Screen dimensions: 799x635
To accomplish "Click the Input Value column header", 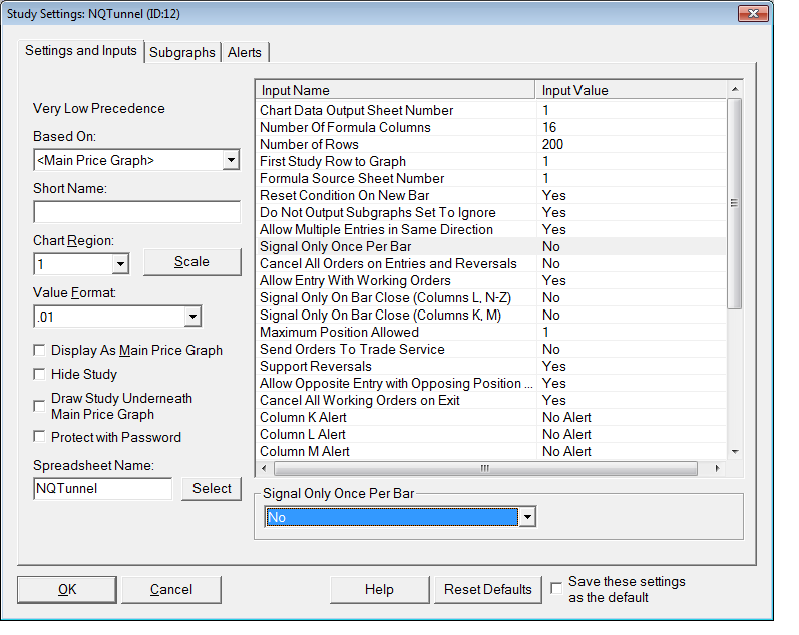I will tap(631, 90).
